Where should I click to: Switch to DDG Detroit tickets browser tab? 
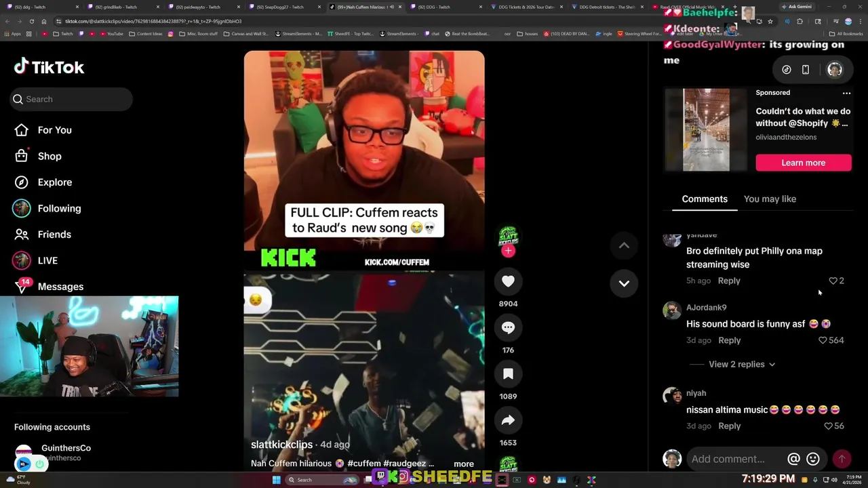point(608,7)
